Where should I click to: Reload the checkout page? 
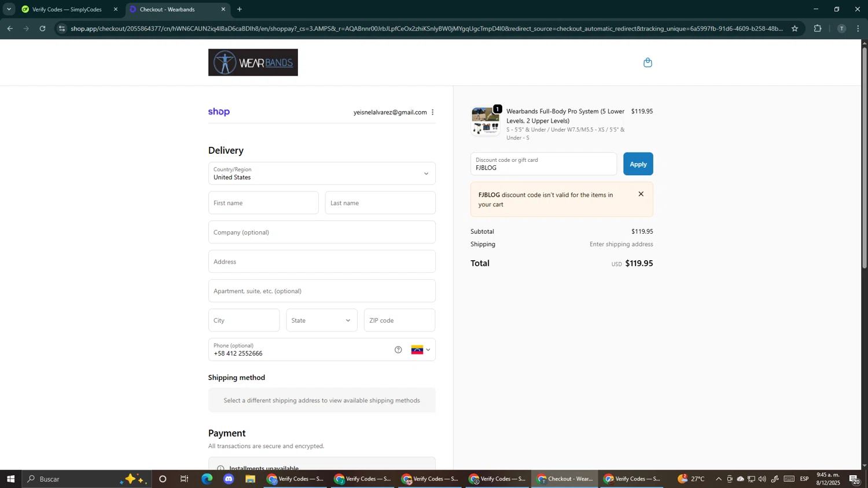point(43,28)
